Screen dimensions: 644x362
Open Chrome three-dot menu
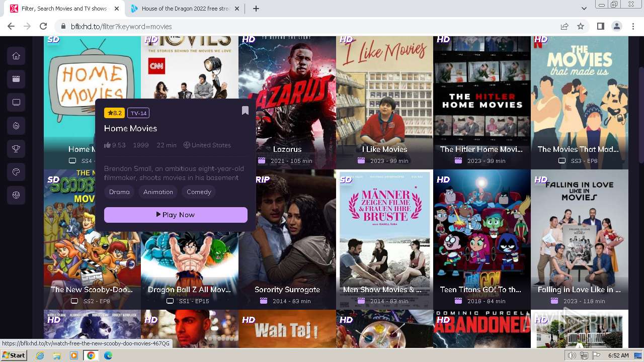[632, 26]
